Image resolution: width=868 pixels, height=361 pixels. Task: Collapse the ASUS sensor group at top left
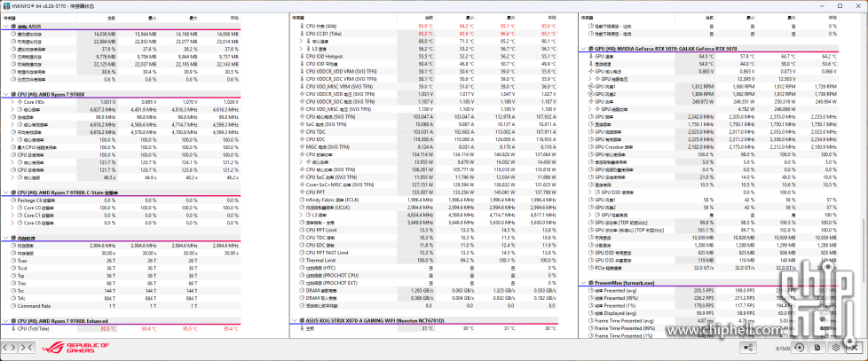click(x=5, y=26)
